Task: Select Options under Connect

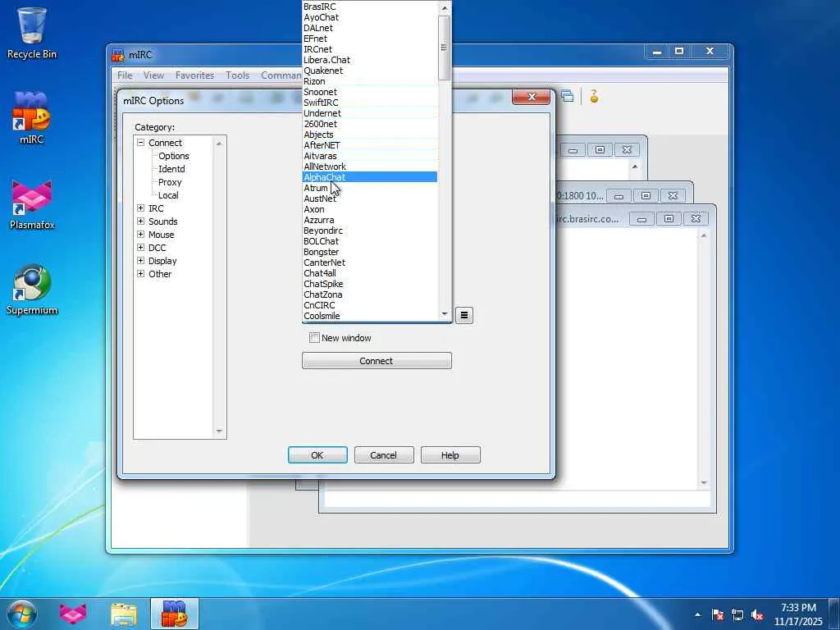Action: coord(174,156)
